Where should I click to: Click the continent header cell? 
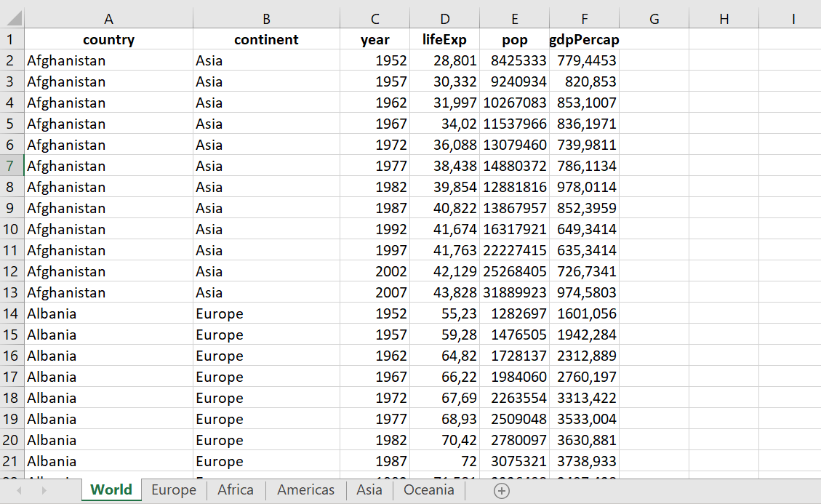[266, 39]
